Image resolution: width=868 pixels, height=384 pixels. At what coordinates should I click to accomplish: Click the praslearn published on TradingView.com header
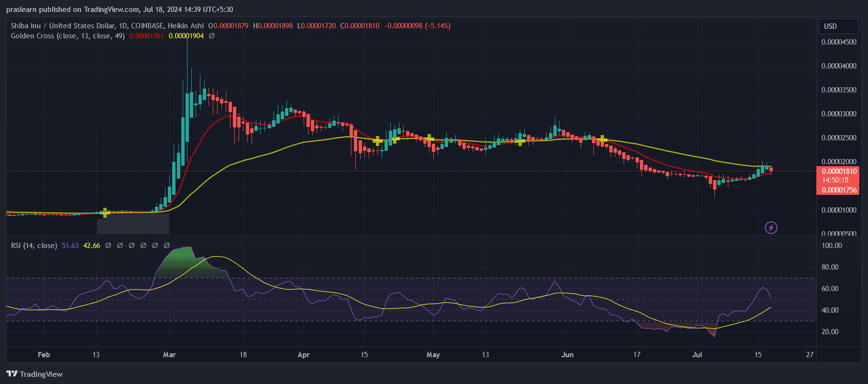tap(120, 10)
